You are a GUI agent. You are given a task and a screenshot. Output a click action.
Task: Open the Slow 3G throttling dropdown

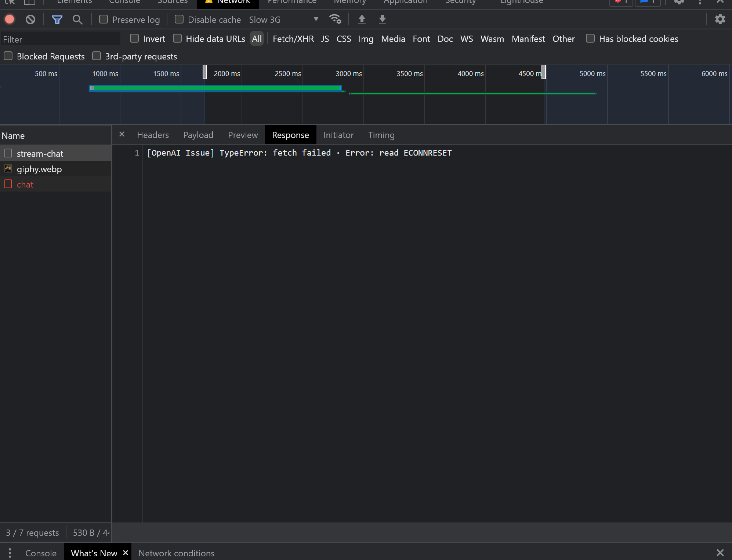click(315, 19)
